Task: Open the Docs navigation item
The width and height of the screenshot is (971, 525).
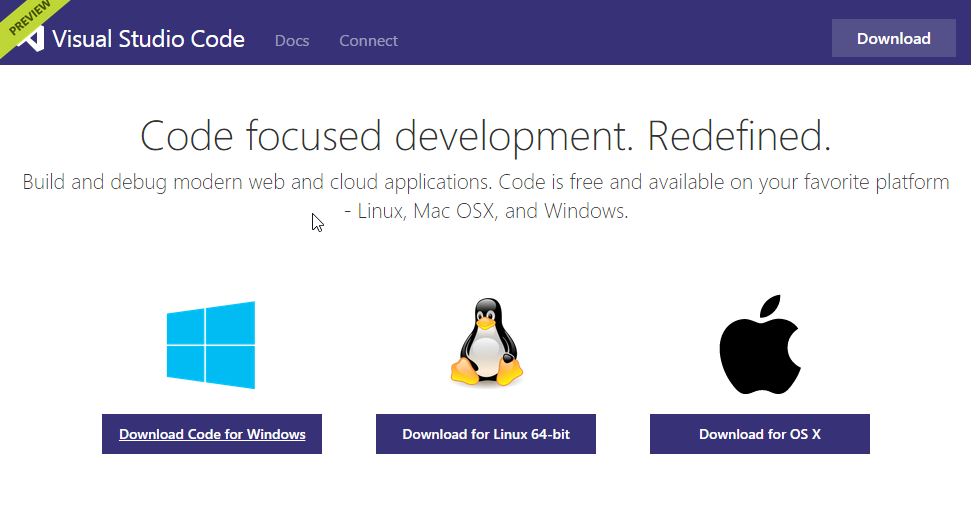Action: pos(292,40)
